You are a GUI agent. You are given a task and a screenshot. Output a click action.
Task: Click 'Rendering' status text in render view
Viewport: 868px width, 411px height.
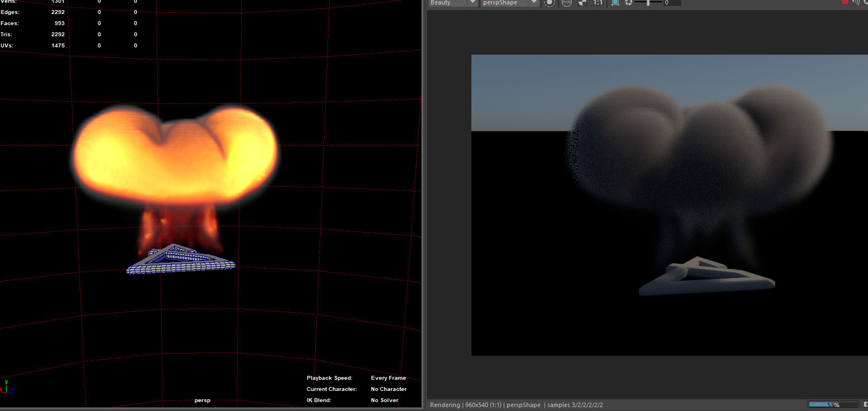445,405
